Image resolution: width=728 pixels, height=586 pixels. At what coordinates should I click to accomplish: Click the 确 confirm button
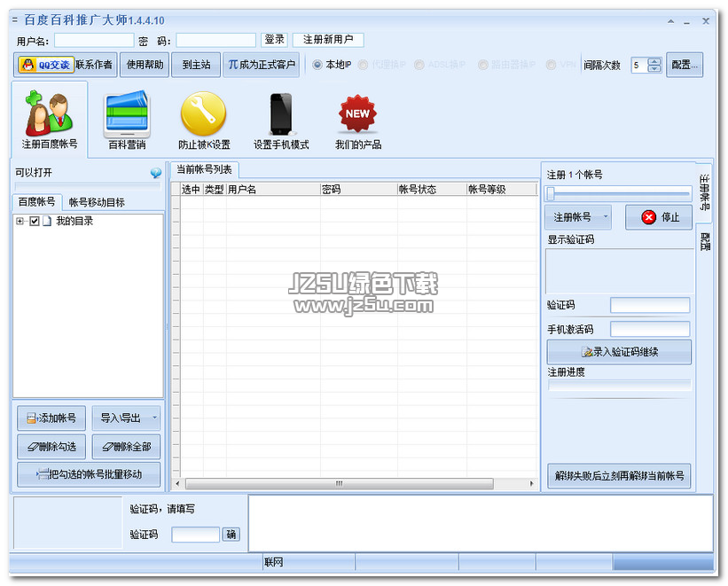(231, 535)
